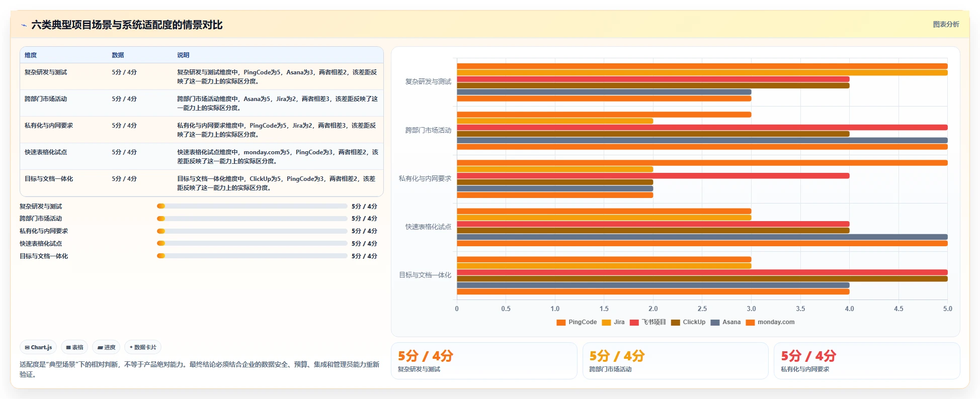This screenshot has height=399, width=980.
Task: Click the 维度 column header
Action: point(31,55)
